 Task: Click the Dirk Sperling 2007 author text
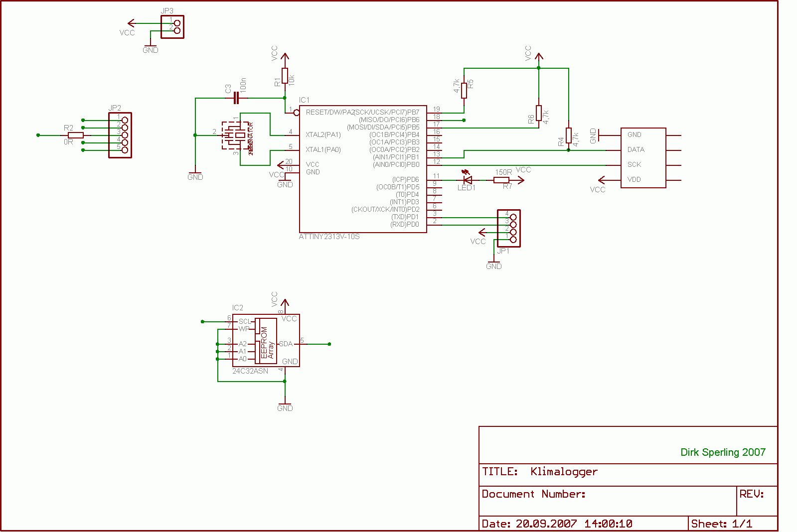click(723, 452)
